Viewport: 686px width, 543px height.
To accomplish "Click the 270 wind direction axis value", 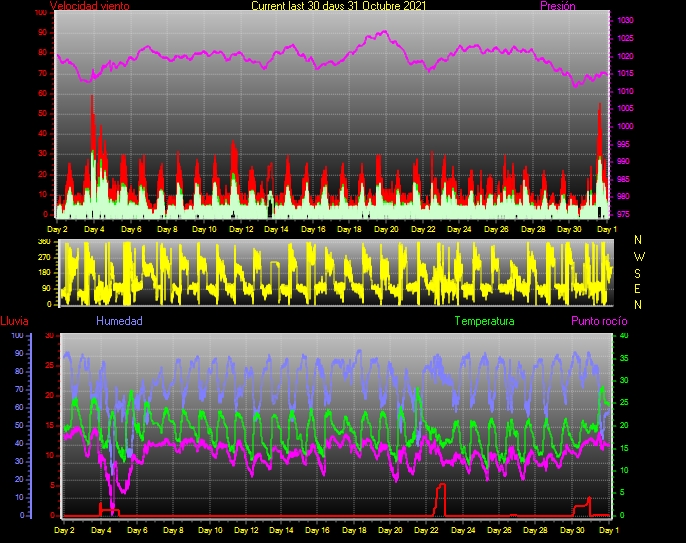I will (x=44, y=257).
